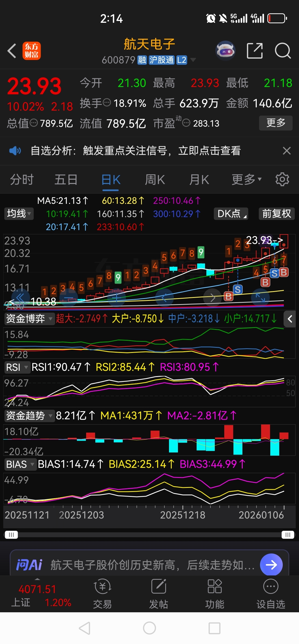Open the 更多 period dropdown
This screenshot has width=299, height=644.
246,179
